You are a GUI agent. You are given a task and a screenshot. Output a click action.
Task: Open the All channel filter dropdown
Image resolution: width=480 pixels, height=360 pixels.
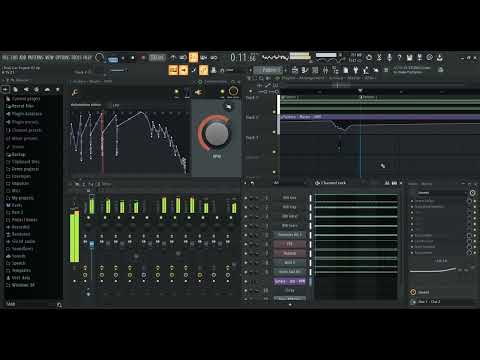[291, 183]
